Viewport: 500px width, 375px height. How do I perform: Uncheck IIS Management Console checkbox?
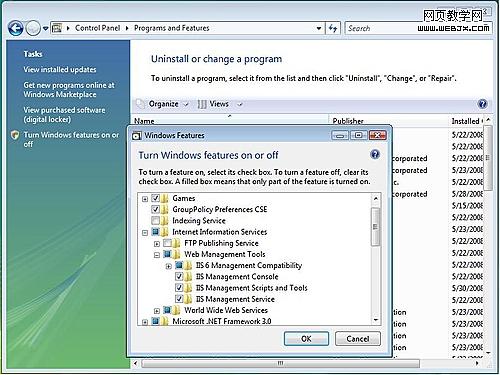click(179, 276)
